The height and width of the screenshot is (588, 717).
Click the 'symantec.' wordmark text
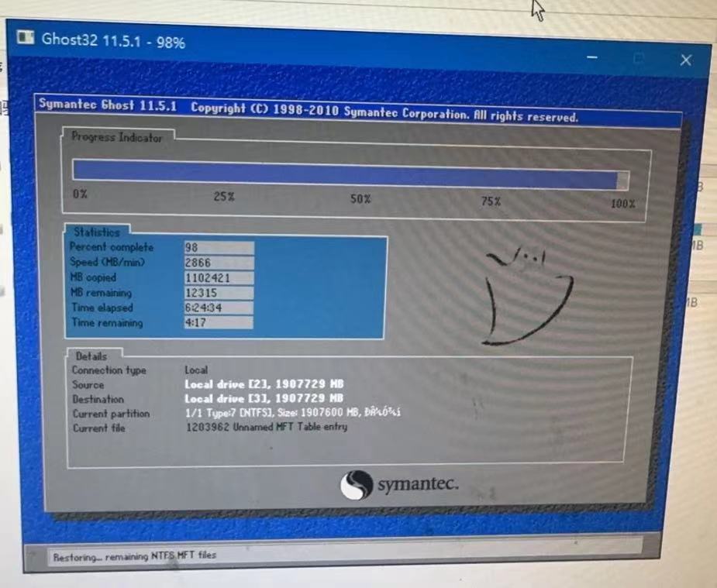click(418, 485)
